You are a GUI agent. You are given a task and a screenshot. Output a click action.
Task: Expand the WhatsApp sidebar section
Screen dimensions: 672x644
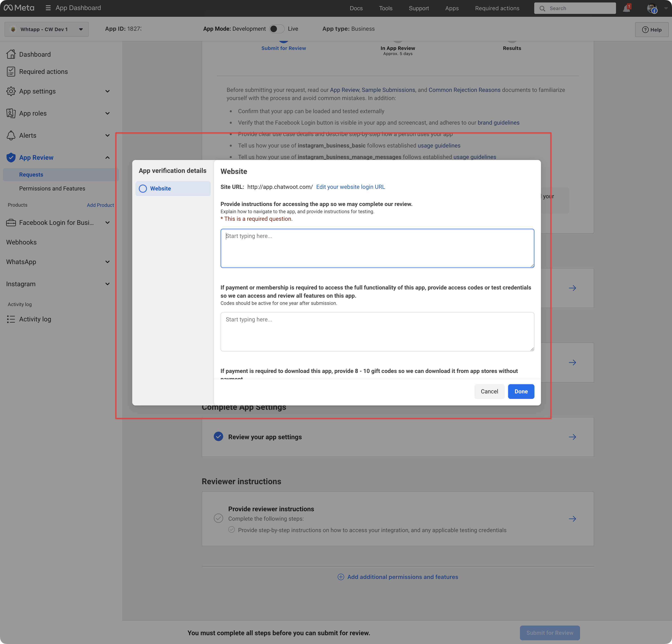[107, 262]
